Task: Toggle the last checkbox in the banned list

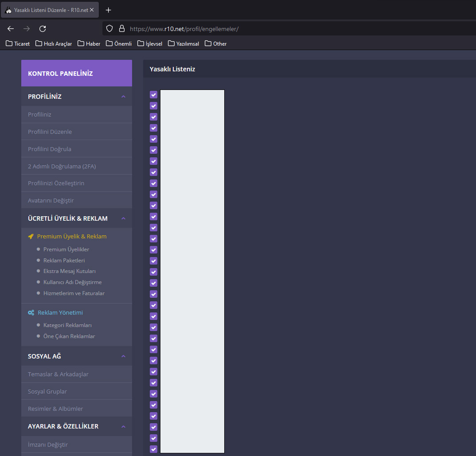Action: pos(154,449)
